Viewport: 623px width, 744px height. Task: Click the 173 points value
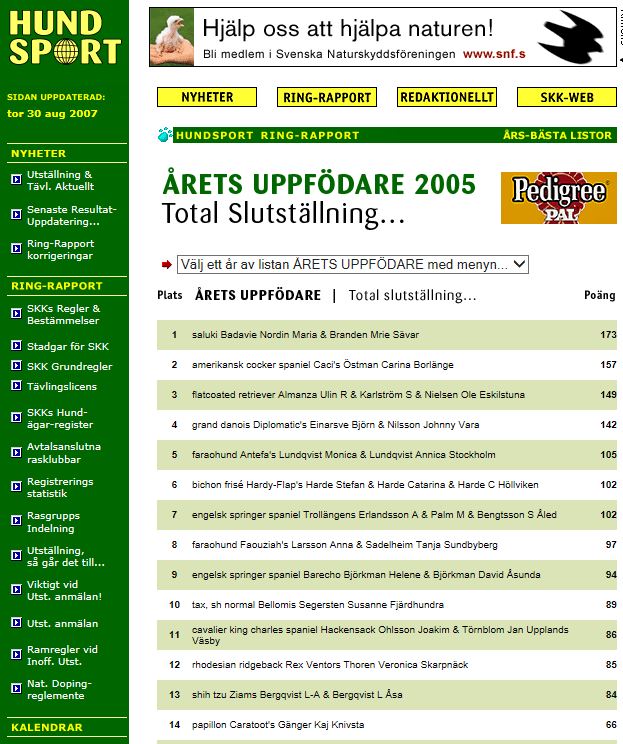(x=608, y=335)
